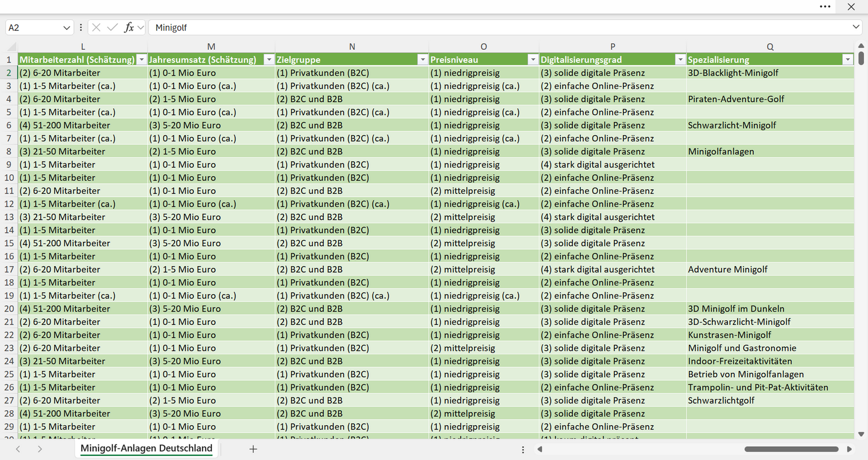Open the Mitarbeiterzahl (Schätzung) filter dropdown
The width and height of the screenshot is (868, 460).
pyautogui.click(x=141, y=59)
